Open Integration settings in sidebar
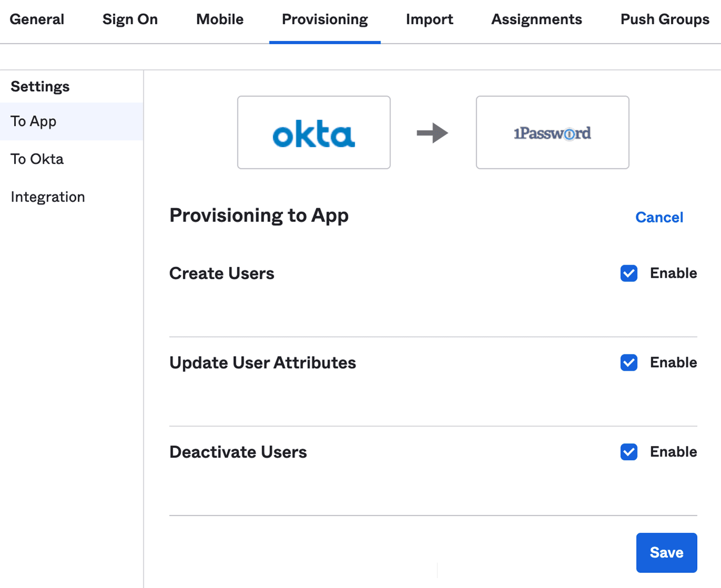The image size is (721, 588). [x=72, y=197]
